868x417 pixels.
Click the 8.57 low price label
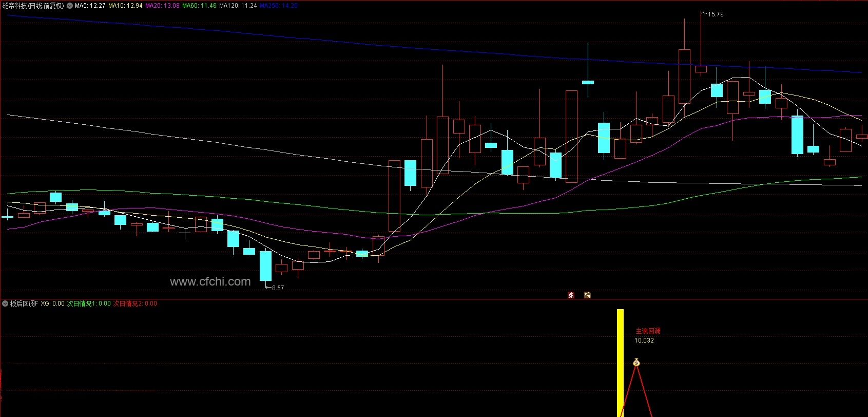click(x=278, y=288)
